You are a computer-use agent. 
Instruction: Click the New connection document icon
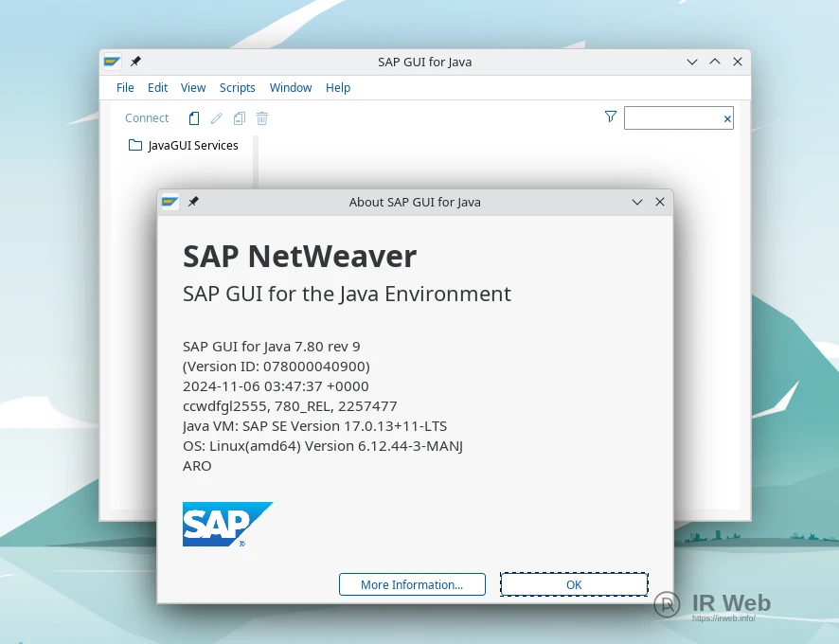[194, 118]
